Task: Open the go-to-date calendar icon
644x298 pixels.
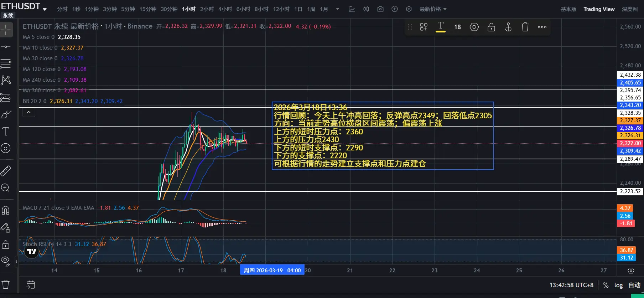Action: pyautogui.click(x=31, y=285)
